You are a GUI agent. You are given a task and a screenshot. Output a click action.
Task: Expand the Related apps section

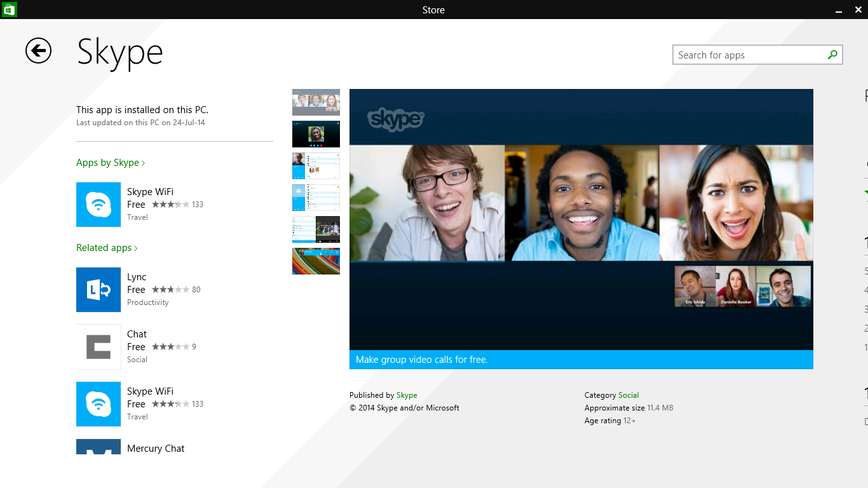pyautogui.click(x=107, y=248)
